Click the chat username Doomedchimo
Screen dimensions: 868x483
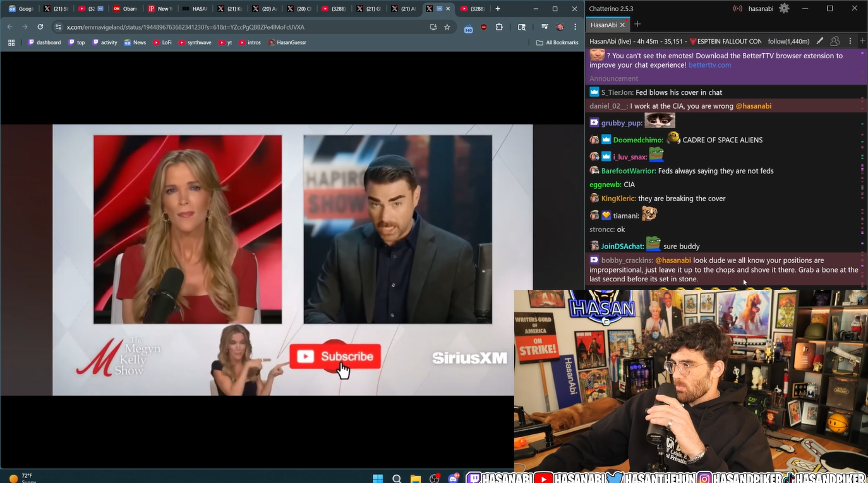(638, 140)
